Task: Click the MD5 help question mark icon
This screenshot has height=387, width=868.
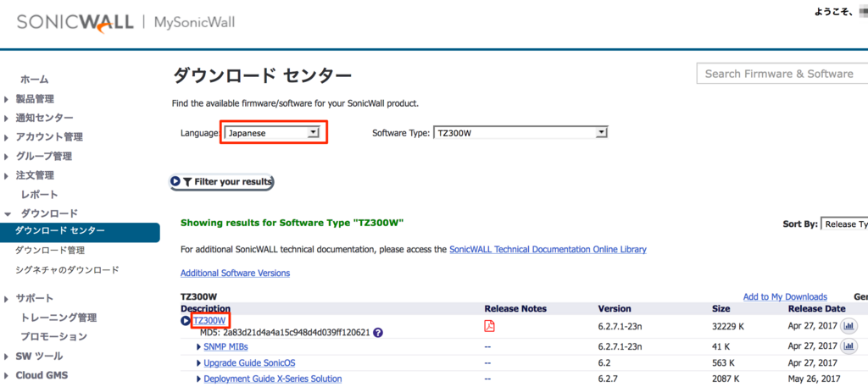Action: (x=378, y=333)
